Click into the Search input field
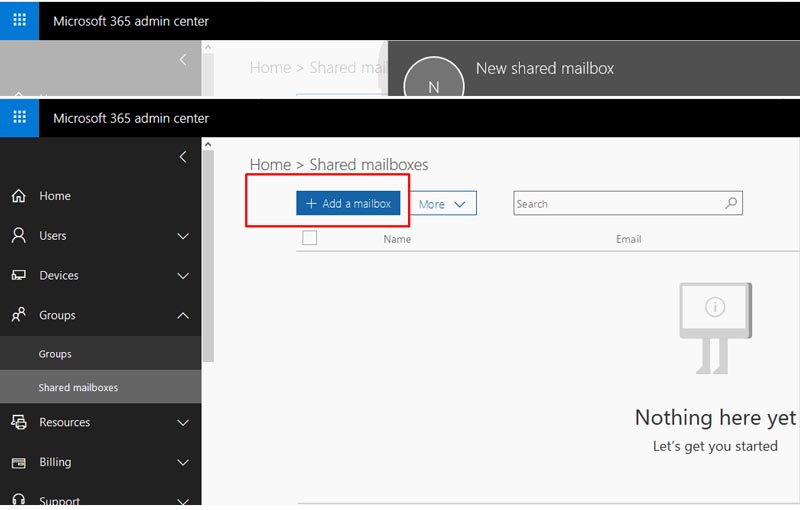Image resolution: width=800 pixels, height=510 pixels. point(615,204)
